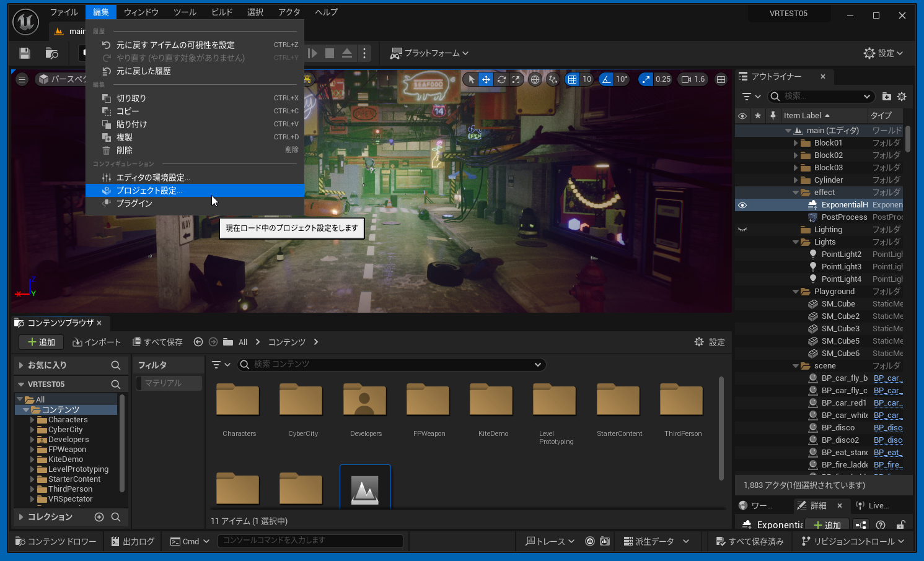
Task: Expand the Block01 folder in outliner
Action: [796, 143]
